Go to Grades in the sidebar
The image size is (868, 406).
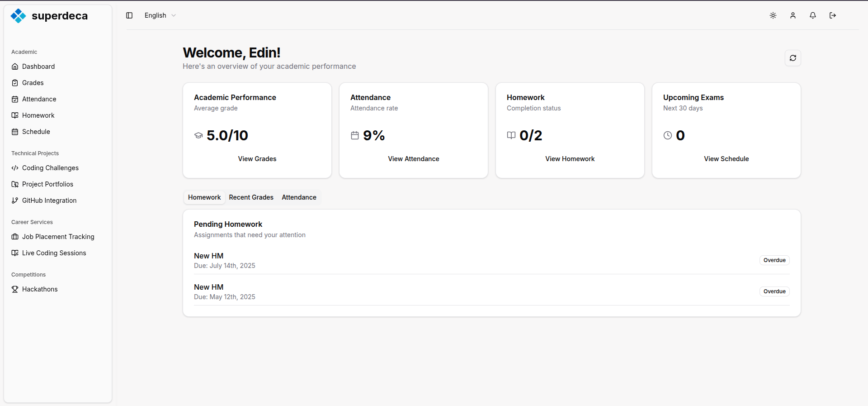click(58, 83)
